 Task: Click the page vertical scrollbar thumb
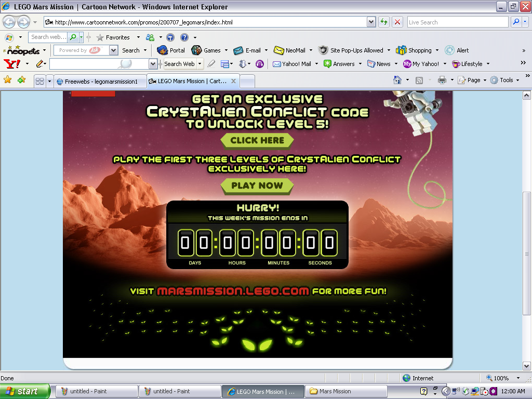526,254
